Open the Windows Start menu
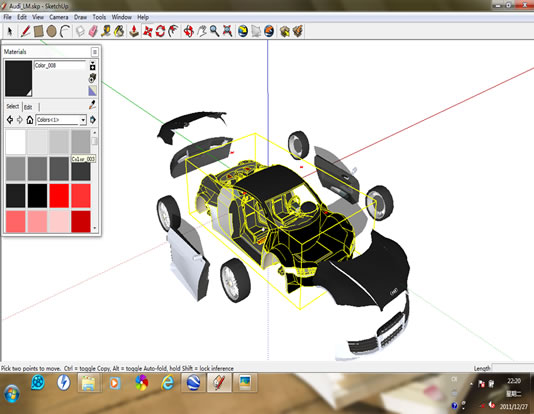This screenshot has width=534, height=414. pos(12,394)
